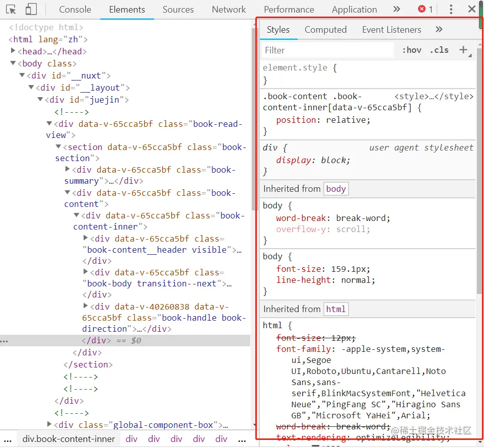484x448 pixels.
Task: Collapse the body element node
Action: [x=13, y=63]
